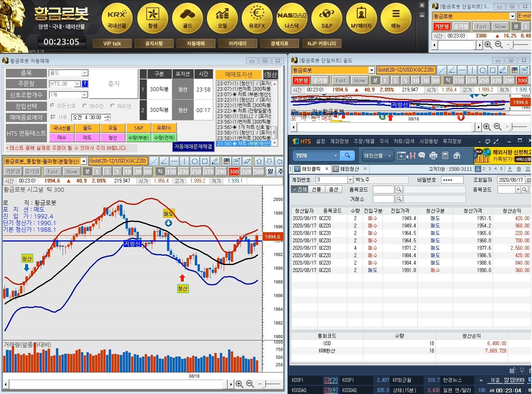
Task: Click the VIP talk button
Action: (112, 43)
